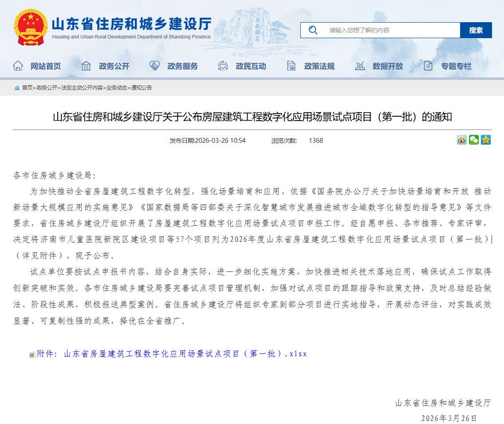Image resolution: width=504 pixels, height=424 pixels.
Task: Click the national emblem logo at top left
Action: pyautogui.click(x=30, y=27)
